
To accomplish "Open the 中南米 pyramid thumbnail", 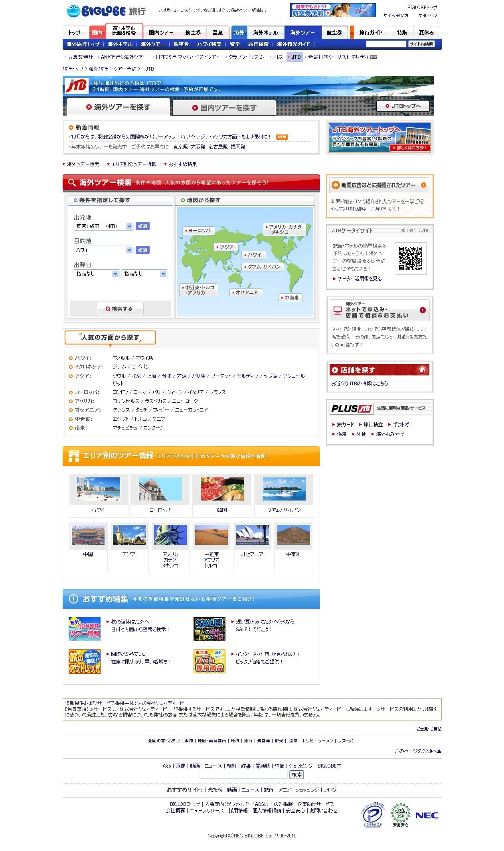I will (293, 534).
